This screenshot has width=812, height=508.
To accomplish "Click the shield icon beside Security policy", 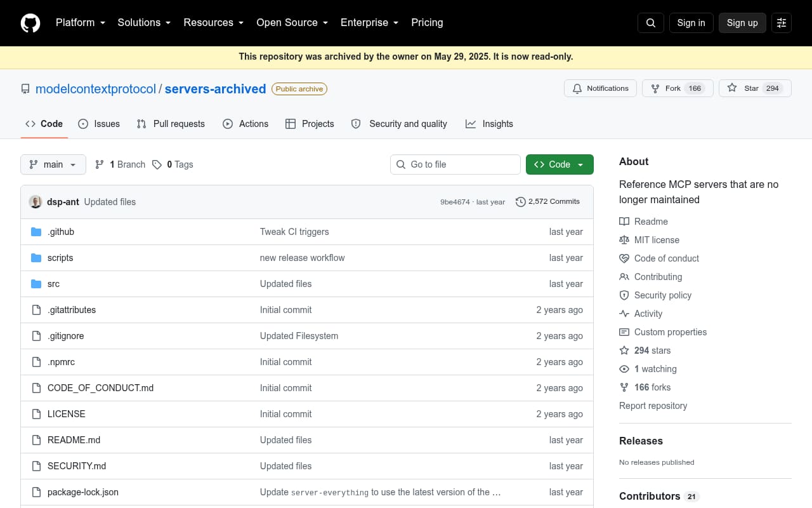I will click(624, 295).
